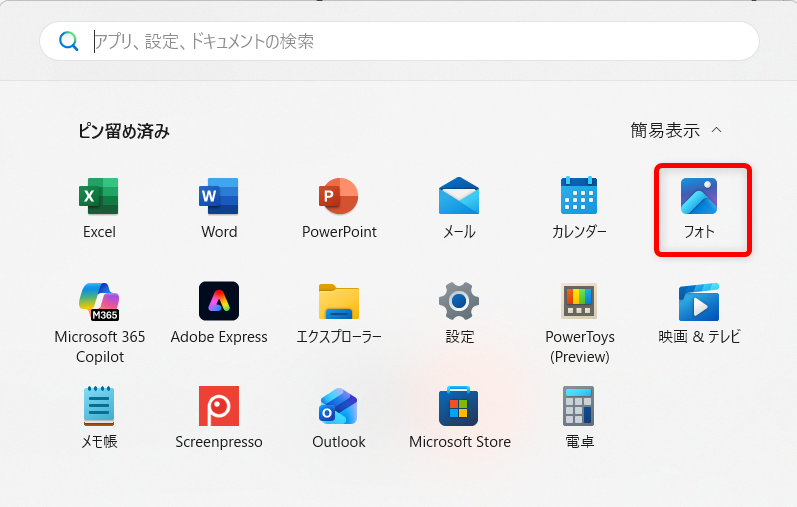Screen dimensions: 797x507
Task: Open the 設定 settings app
Action: [459, 313]
